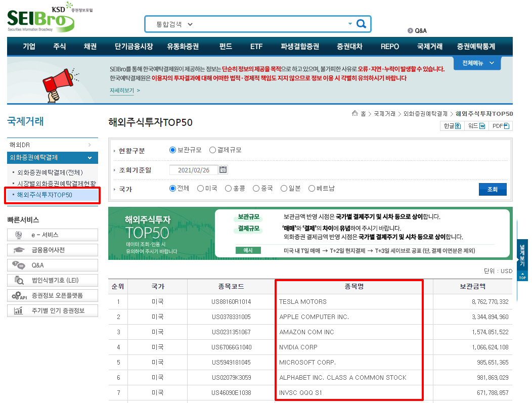Select 보관규모 radio button
532x403 pixels.
coord(172,150)
